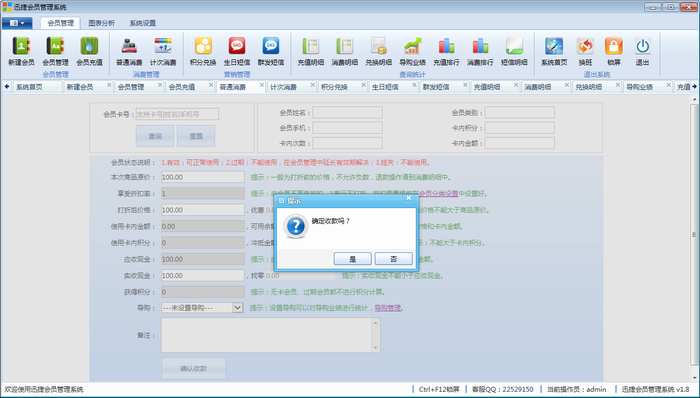This screenshot has height=398, width=700.
Task: Select the 计次消费 toolbar icon
Action: 163,51
